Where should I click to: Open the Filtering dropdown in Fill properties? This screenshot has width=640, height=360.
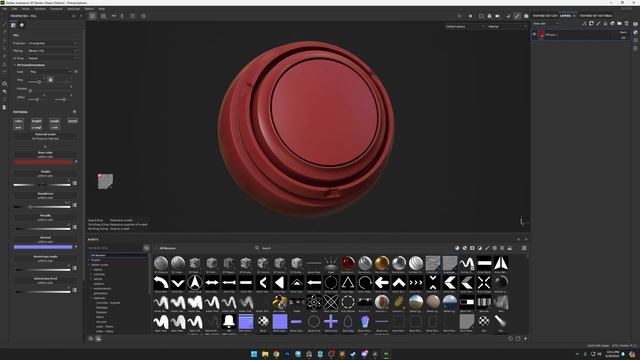[x=52, y=51]
